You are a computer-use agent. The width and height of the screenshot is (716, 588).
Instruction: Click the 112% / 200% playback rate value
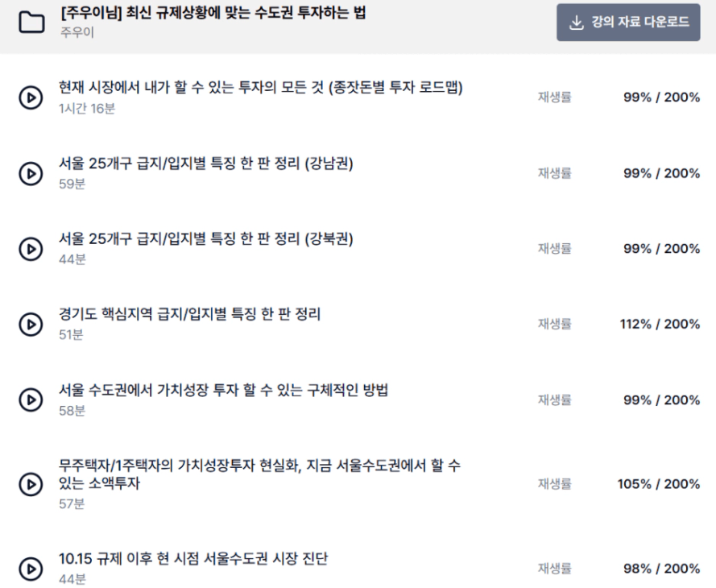pos(660,324)
